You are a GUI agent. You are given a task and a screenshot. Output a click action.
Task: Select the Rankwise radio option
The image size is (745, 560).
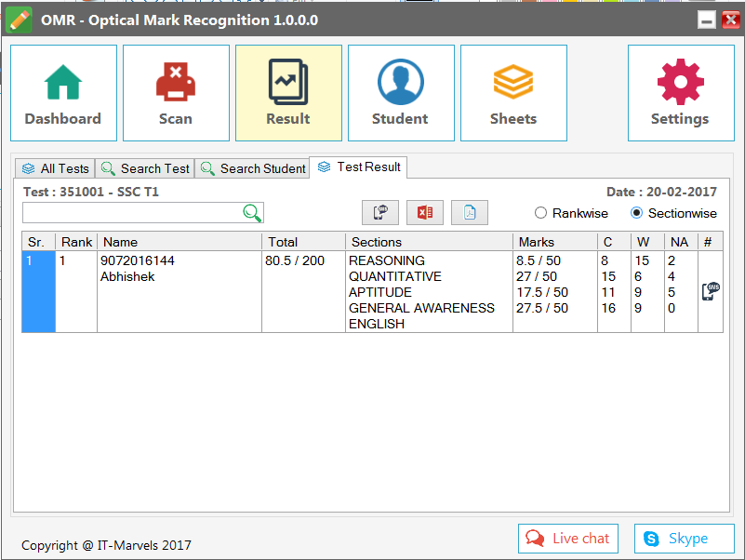[571, 213]
